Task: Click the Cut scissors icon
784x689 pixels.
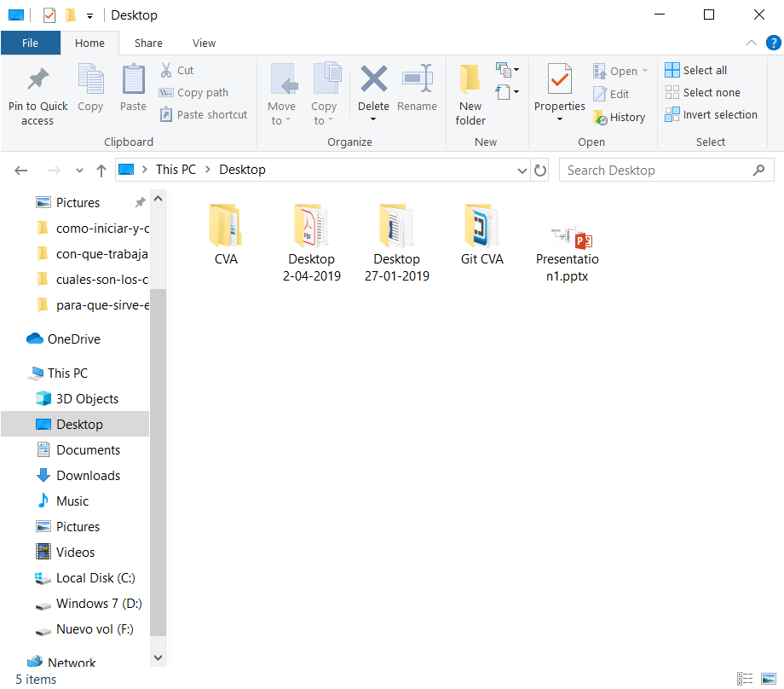Action: [166, 70]
